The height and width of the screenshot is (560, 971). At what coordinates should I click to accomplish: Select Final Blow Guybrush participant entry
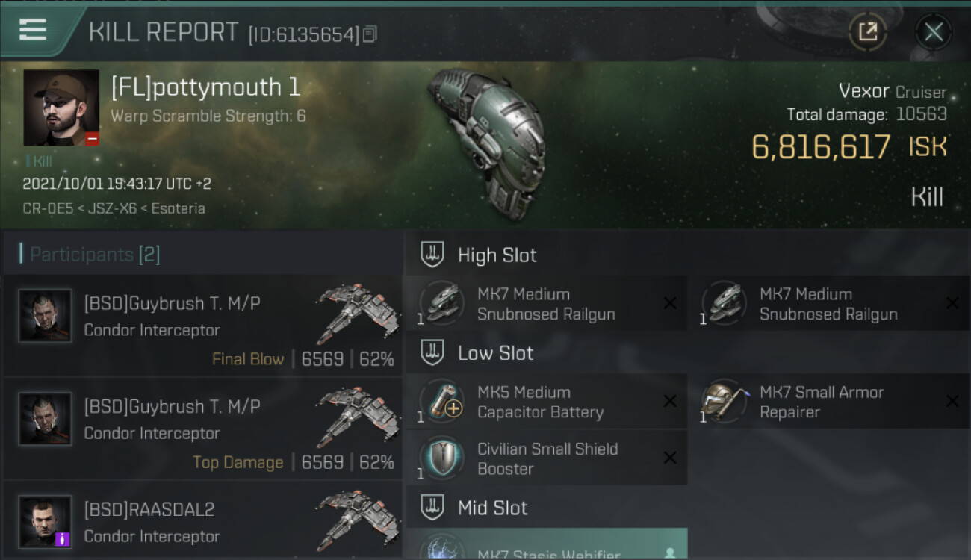203,326
